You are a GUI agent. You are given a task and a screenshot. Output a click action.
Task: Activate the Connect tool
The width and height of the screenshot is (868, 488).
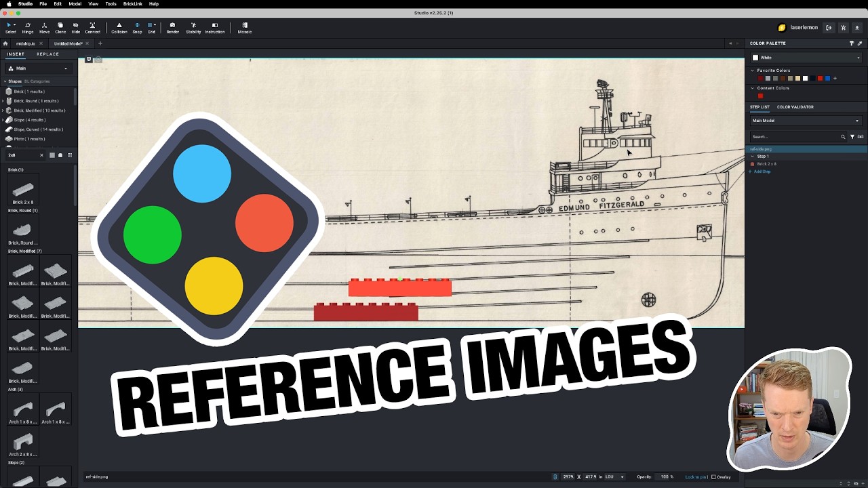(93, 28)
